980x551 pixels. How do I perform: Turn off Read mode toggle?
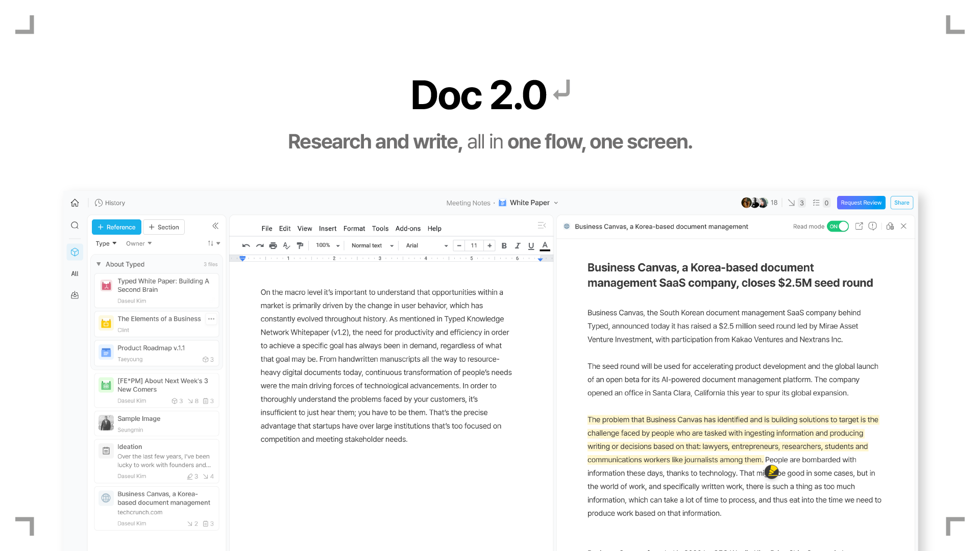pyautogui.click(x=838, y=226)
